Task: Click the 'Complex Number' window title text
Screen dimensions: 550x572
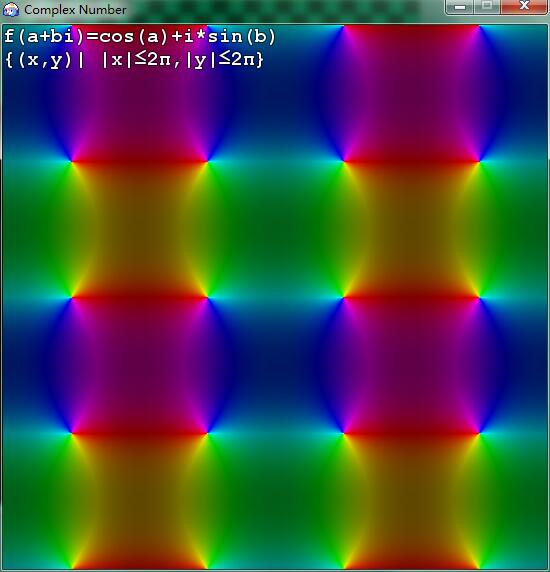Action: tap(75, 10)
